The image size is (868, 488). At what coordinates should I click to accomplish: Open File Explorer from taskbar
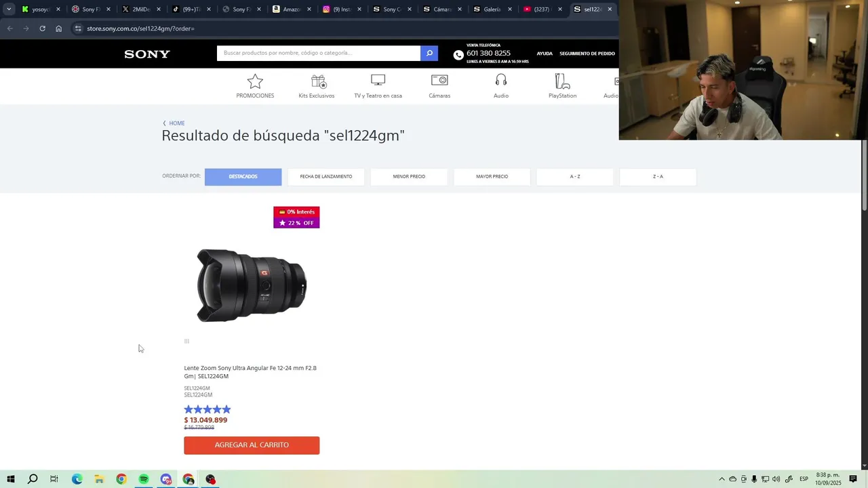(x=99, y=479)
